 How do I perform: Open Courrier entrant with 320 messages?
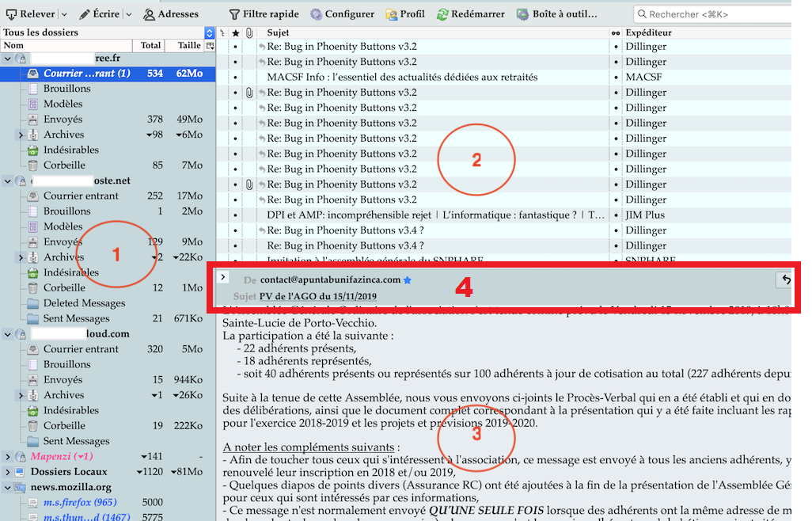(x=108, y=349)
